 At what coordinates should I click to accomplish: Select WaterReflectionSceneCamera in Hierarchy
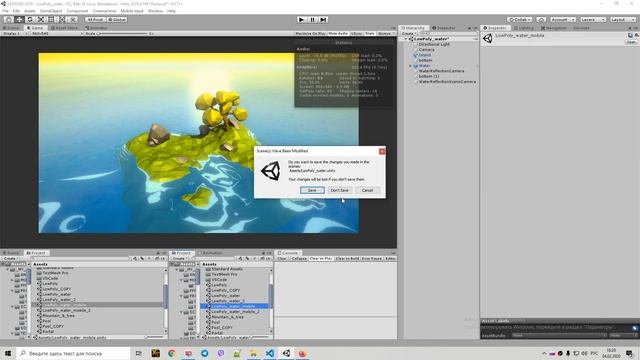click(x=447, y=82)
